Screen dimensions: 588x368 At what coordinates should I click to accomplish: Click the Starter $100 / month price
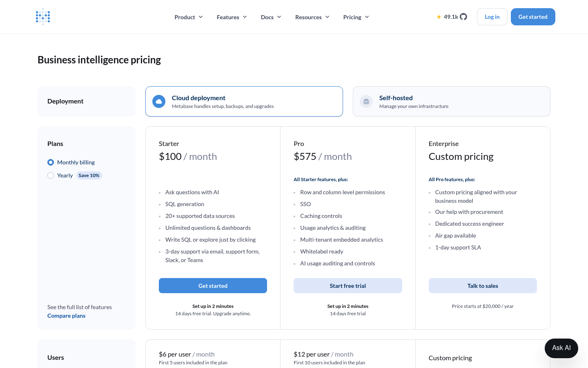[188, 157]
